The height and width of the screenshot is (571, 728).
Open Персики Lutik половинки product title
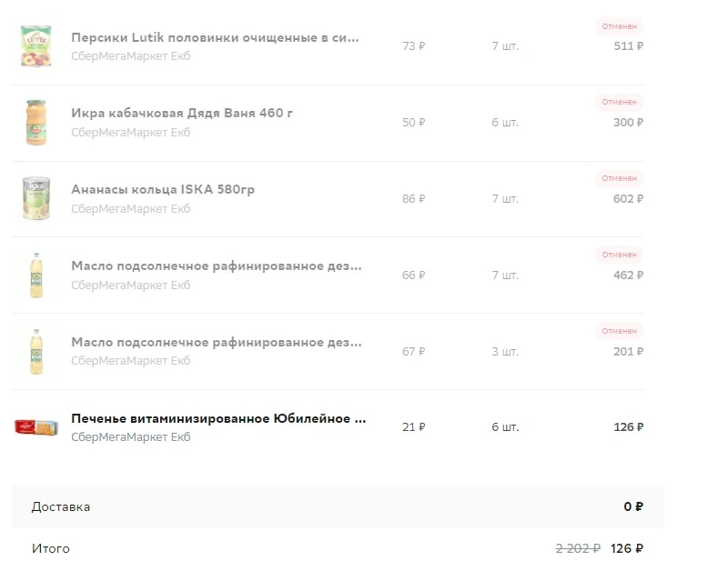(x=215, y=37)
